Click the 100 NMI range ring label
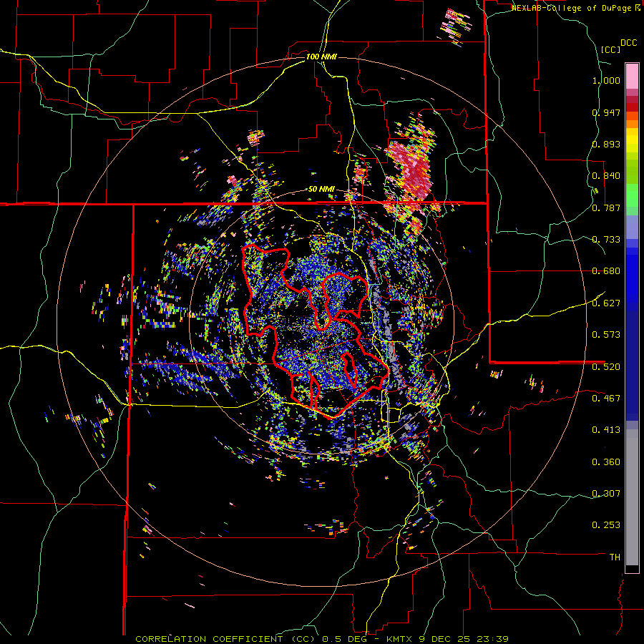This screenshot has width=644, height=644. click(x=321, y=57)
